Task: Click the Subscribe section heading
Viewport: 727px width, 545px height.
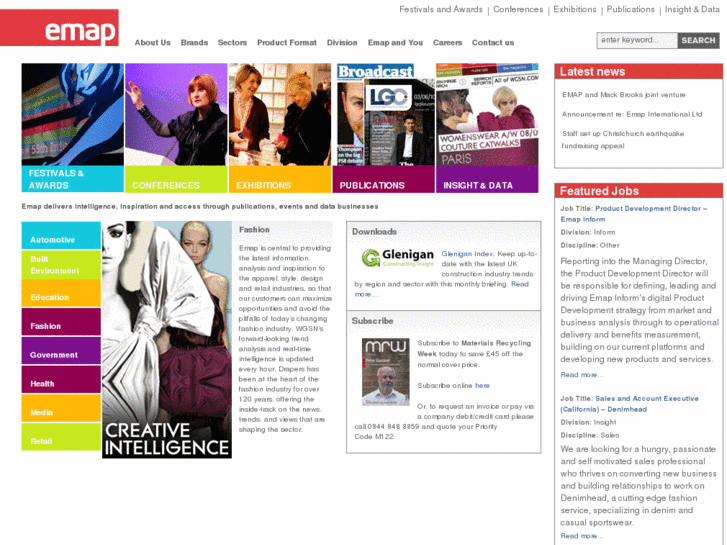Action: coord(372,321)
